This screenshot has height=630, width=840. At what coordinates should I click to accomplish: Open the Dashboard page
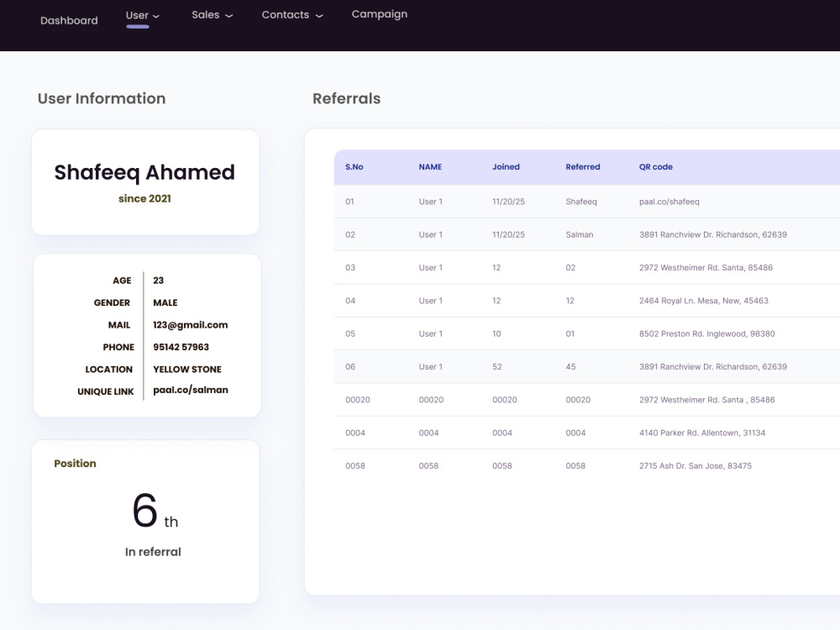(69, 20)
